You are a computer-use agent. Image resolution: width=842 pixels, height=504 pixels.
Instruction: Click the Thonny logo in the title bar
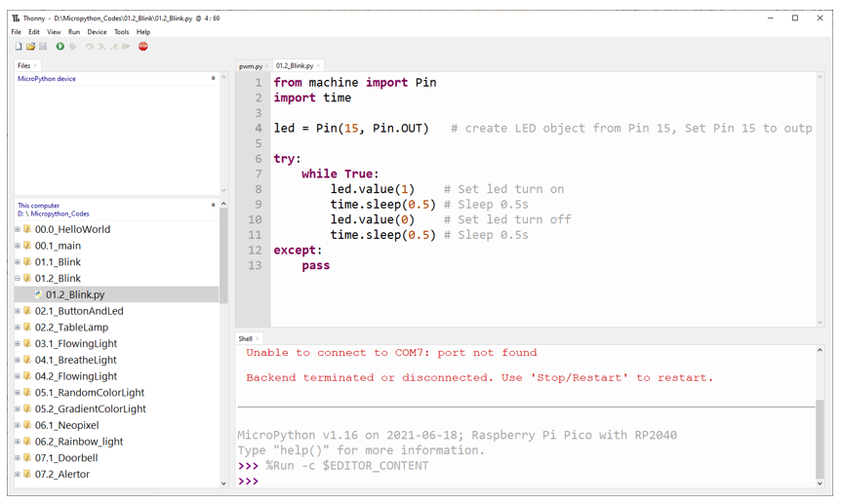(17, 19)
